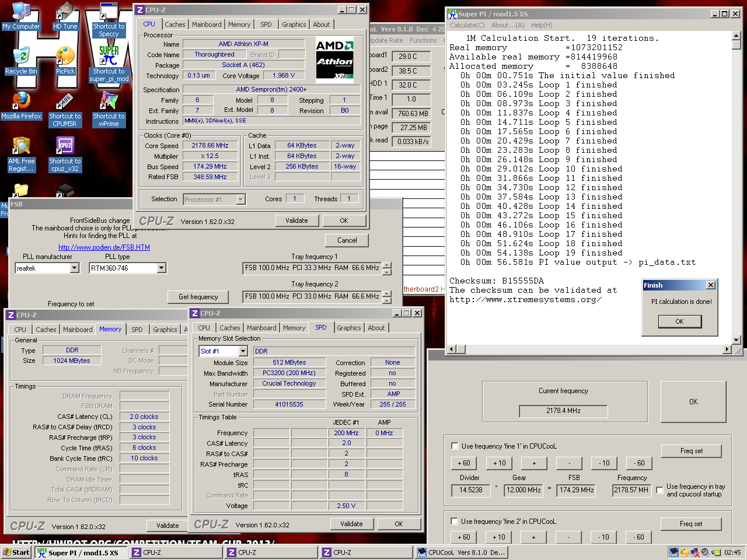Select the super_pi_mod shortcut icon
747x560 pixels.
109,64
